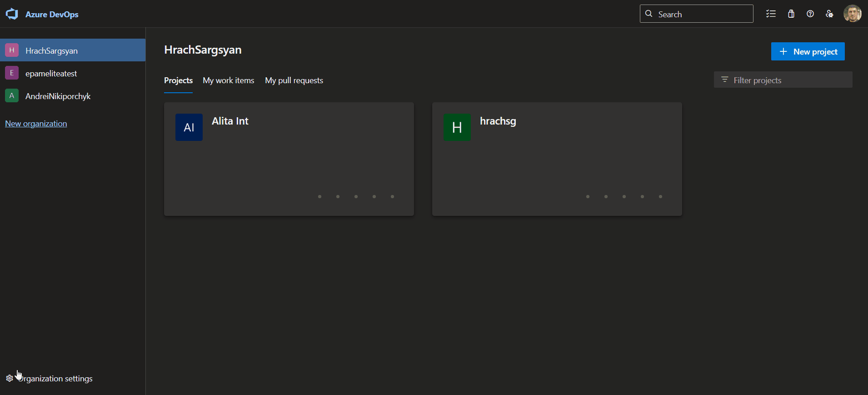Switch to My work items tab
This screenshot has height=395, width=868.
point(228,80)
